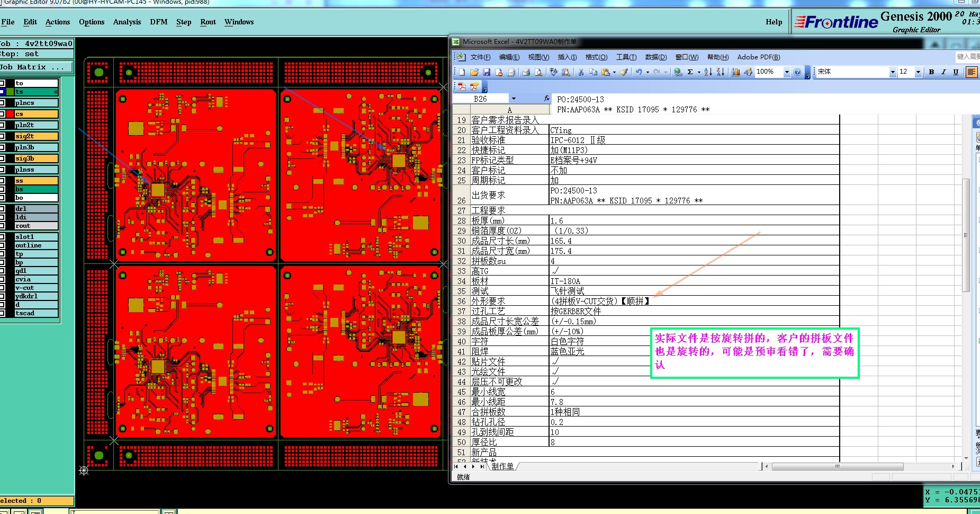Click the Italic I icon
Screen dimensions: 980x514
(943, 72)
